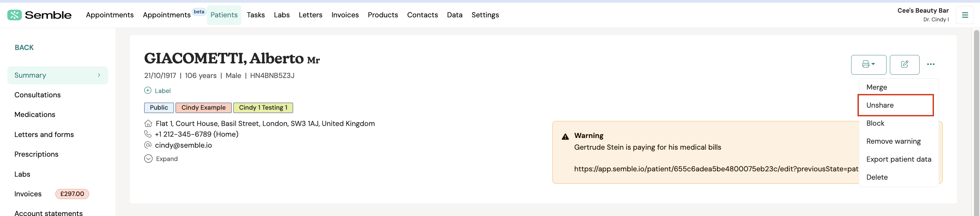
Task: Click the +1 212-345-6789 phone number
Action: [x=197, y=134]
